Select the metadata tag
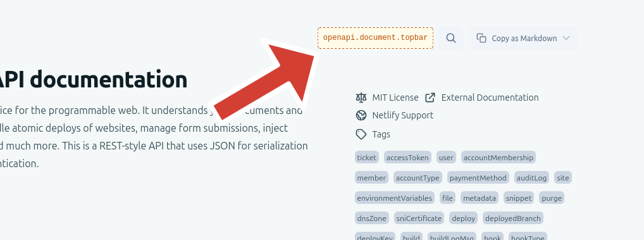 coord(480,198)
